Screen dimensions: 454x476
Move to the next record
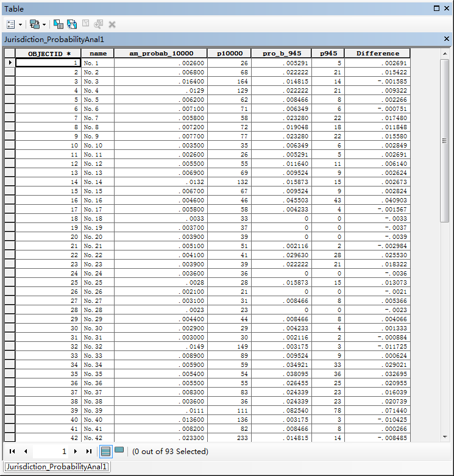coord(76,452)
